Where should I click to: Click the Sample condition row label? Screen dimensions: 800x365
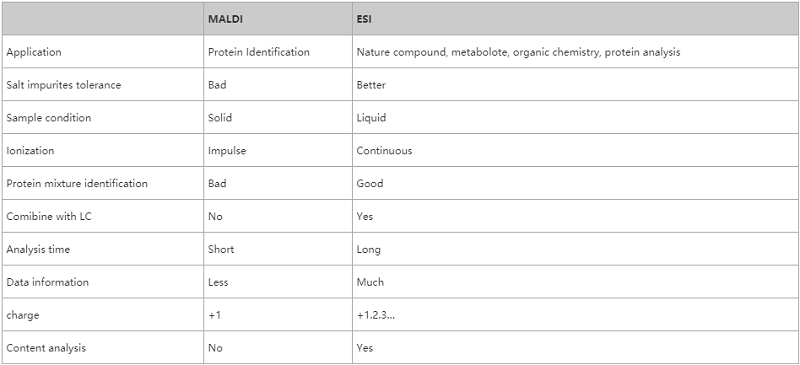[48, 117]
